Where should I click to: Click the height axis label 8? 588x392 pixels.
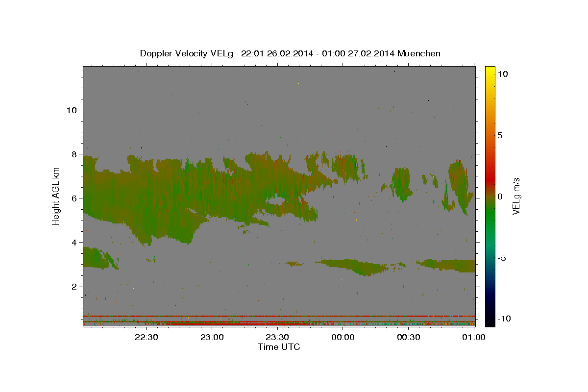click(73, 154)
